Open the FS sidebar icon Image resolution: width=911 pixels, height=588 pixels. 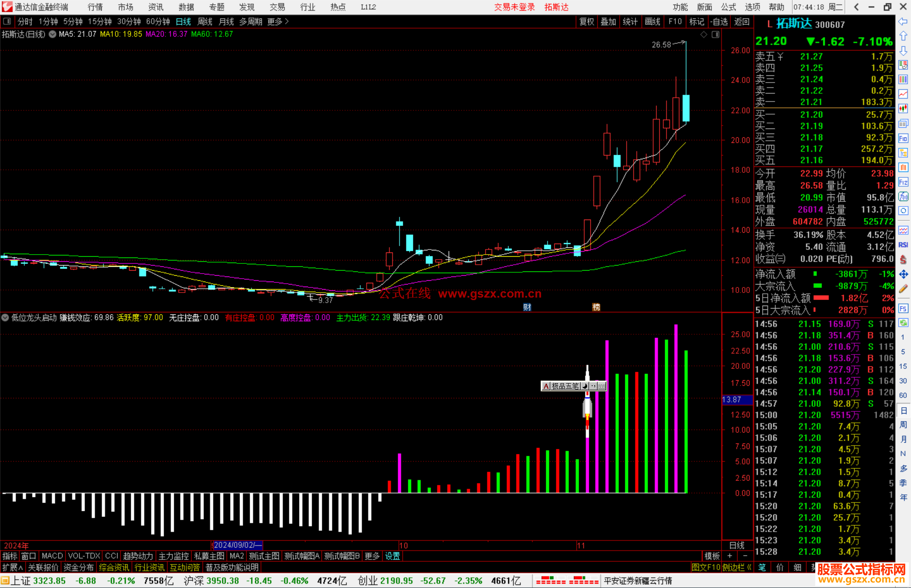tap(903, 309)
